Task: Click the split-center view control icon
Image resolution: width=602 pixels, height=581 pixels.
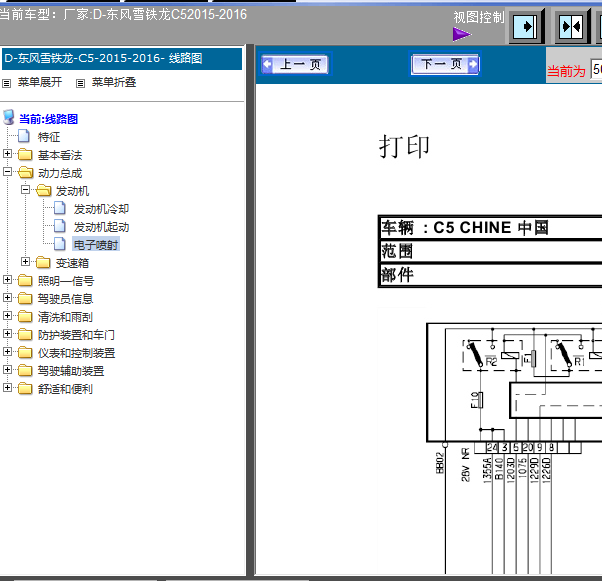Action: tap(572, 27)
